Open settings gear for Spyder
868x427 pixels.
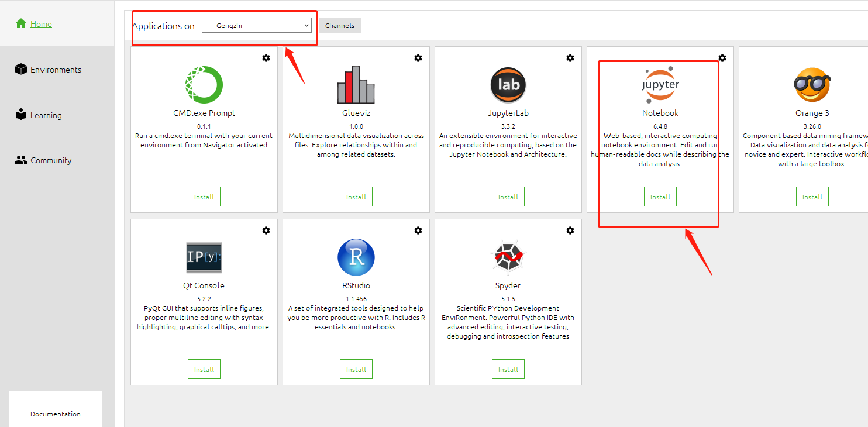click(570, 230)
